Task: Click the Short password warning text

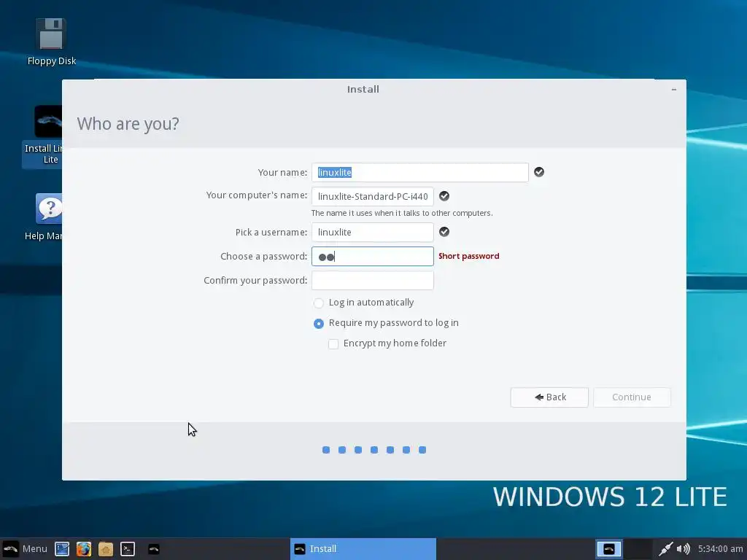Action: pyautogui.click(x=469, y=256)
